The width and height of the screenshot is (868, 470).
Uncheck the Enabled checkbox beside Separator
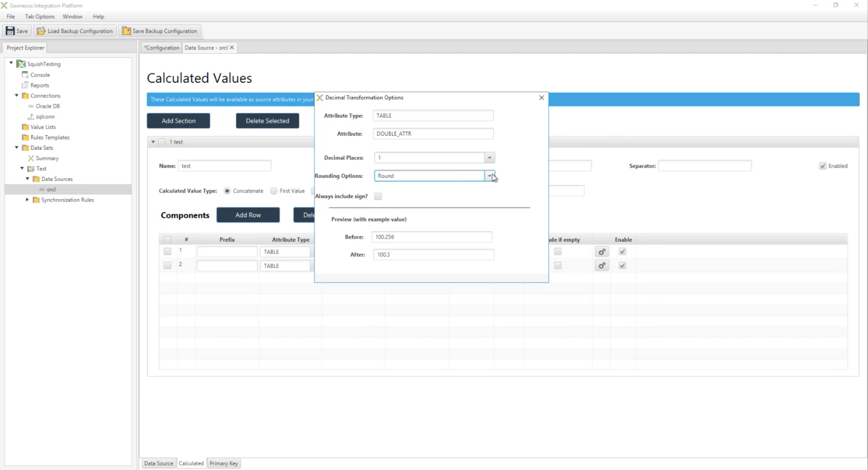(x=823, y=166)
